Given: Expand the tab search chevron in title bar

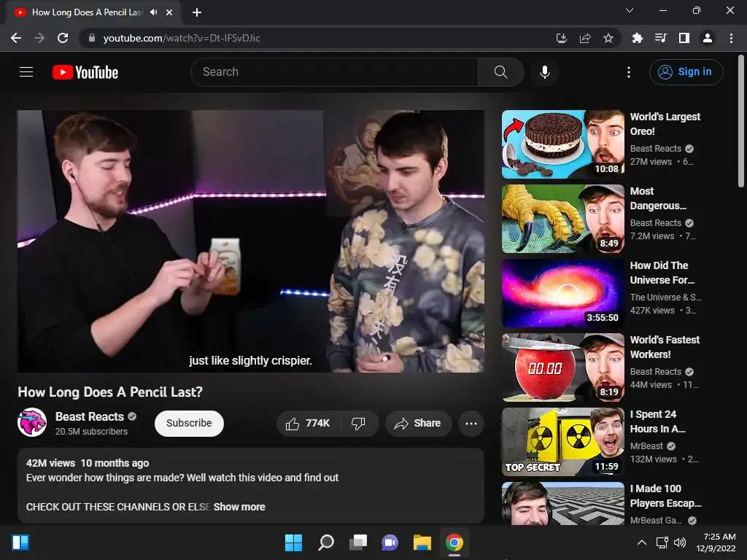Looking at the screenshot, I should [630, 10].
